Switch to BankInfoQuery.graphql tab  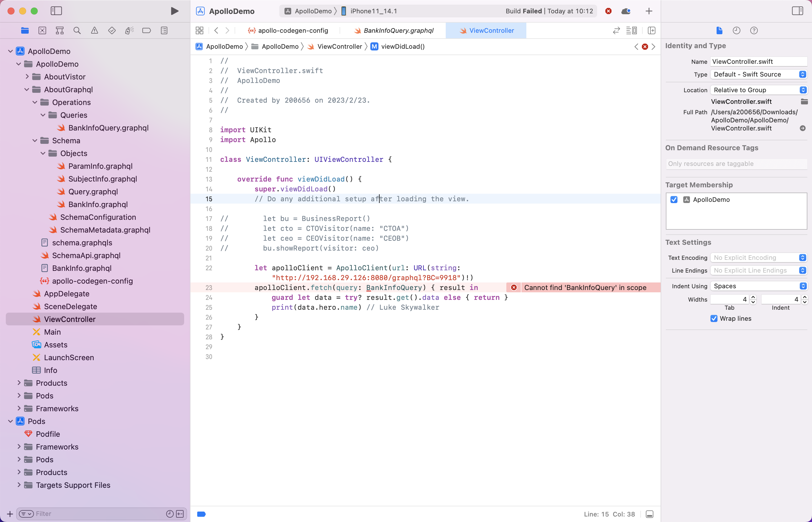pyautogui.click(x=394, y=30)
